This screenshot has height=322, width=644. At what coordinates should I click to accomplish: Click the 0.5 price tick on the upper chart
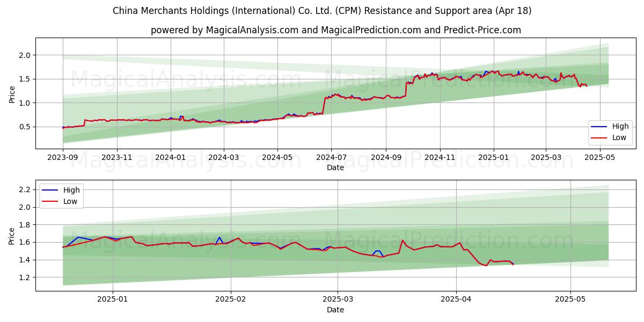[26, 127]
